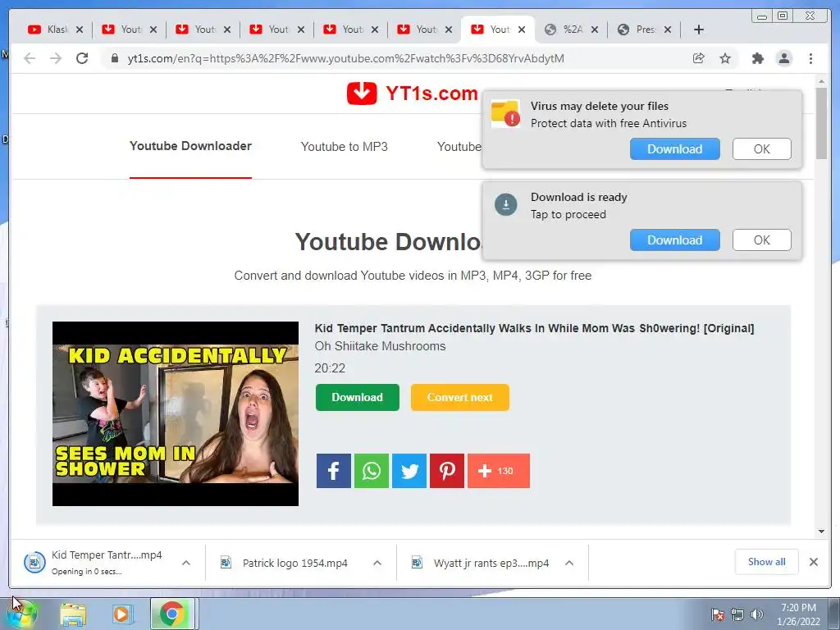
Task: Select Youtube to MP3 menu item
Action: (x=344, y=147)
